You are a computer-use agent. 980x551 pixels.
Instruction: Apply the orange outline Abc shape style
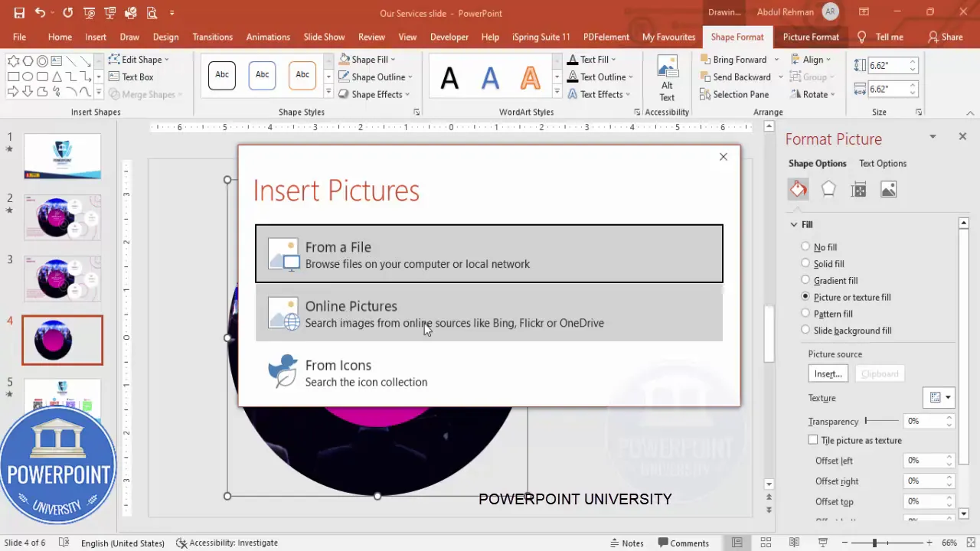point(302,75)
